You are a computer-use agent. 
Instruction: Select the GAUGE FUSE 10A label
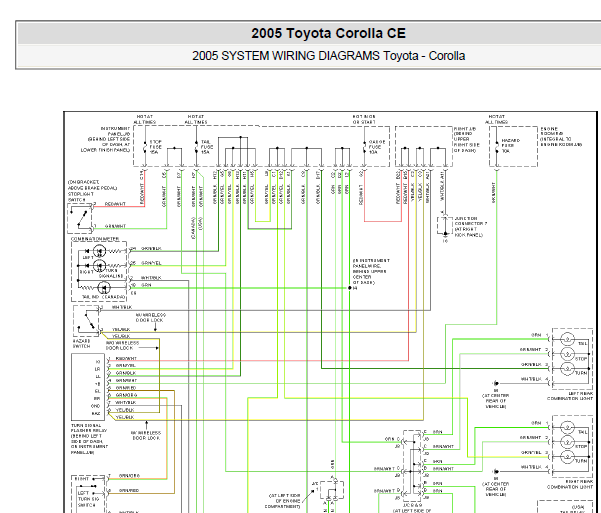[x=376, y=147]
